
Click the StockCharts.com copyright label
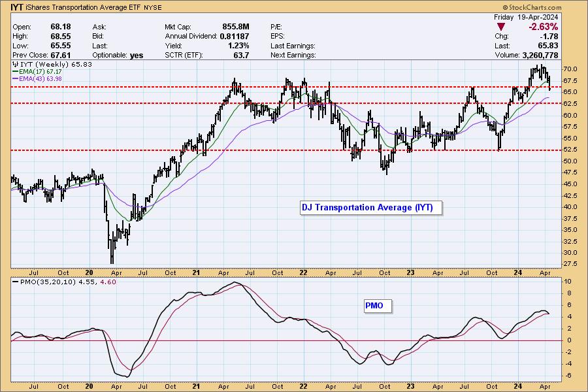(x=532, y=7)
